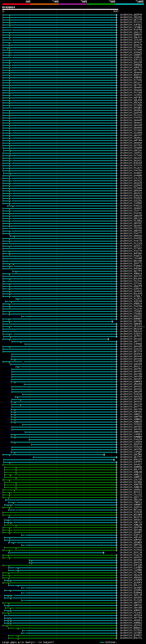146x644 pixels.
Task: Click the green ~80% identity legend segment
Action: coord(101,4)
